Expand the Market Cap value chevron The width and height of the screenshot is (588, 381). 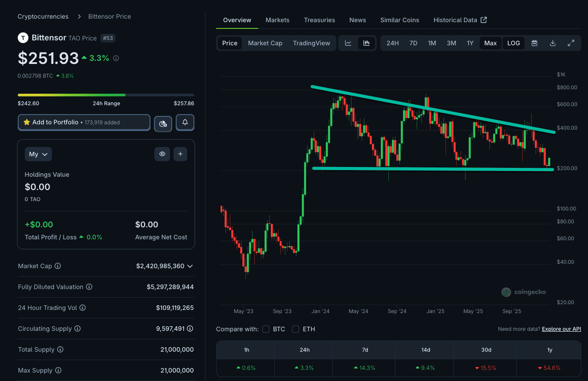coord(190,266)
